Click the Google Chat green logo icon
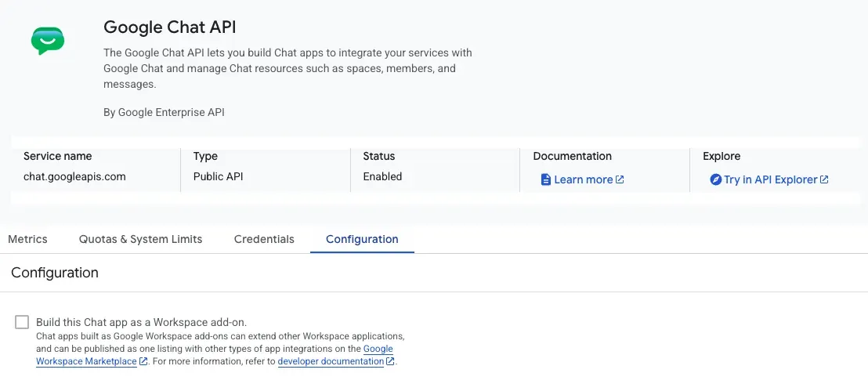Image resolution: width=868 pixels, height=384 pixels. point(48,41)
